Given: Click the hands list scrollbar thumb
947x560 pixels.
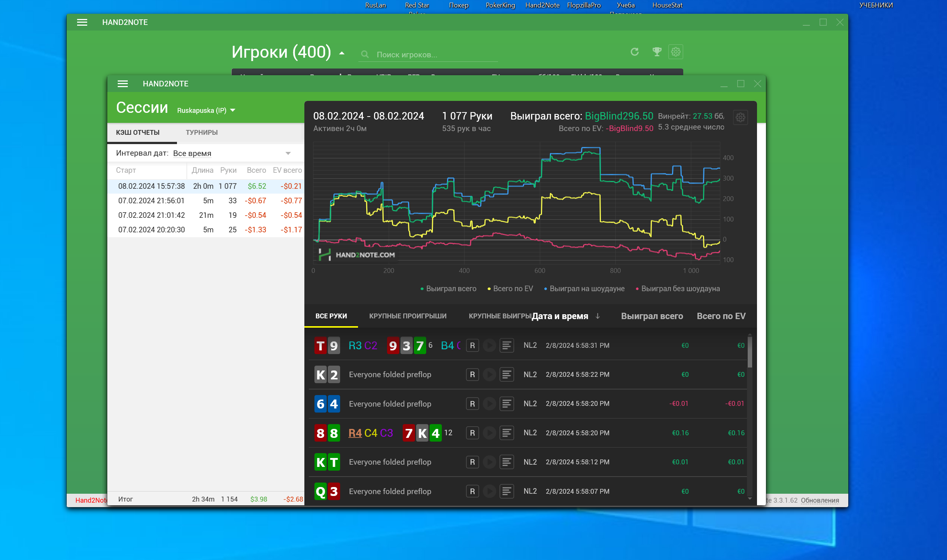Looking at the screenshot, I should (750, 352).
